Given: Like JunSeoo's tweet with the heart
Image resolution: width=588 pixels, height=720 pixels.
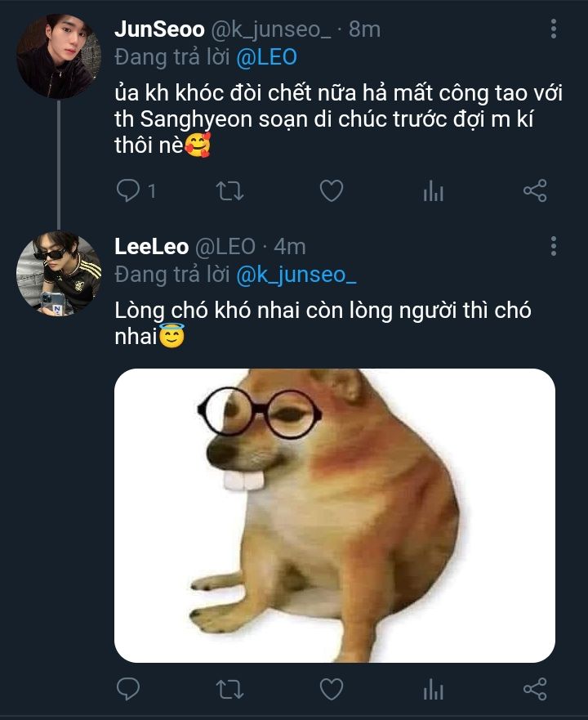Looking at the screenshot, I should 330,191.
